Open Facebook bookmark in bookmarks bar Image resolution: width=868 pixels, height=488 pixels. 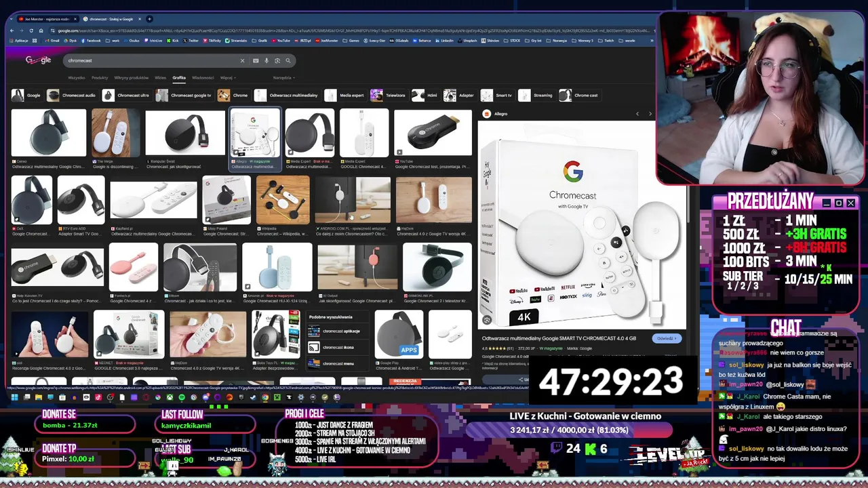[91, 41]
